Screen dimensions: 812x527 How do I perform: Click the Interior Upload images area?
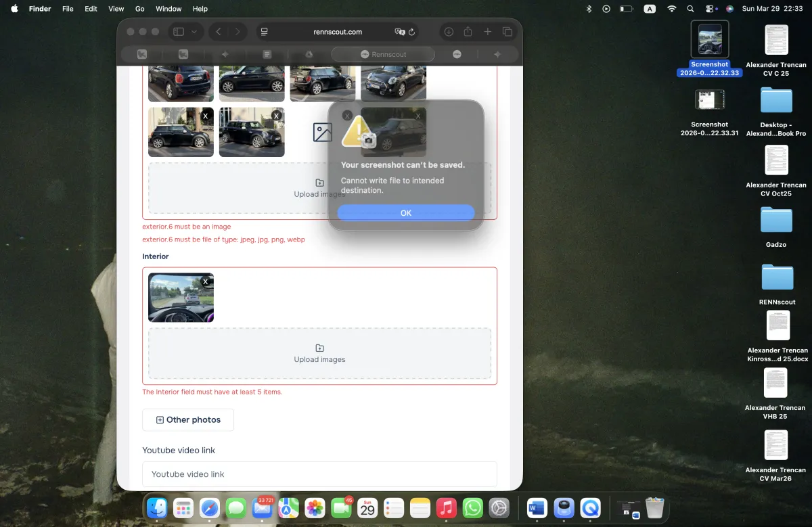[319, 353]
